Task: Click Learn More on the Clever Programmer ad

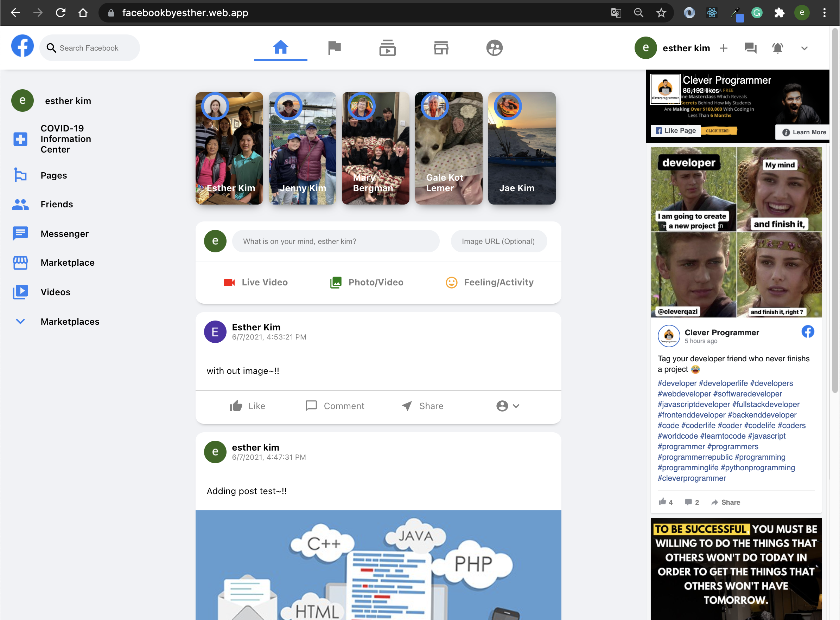Action: pyautogui.click(x=802, y=132)
